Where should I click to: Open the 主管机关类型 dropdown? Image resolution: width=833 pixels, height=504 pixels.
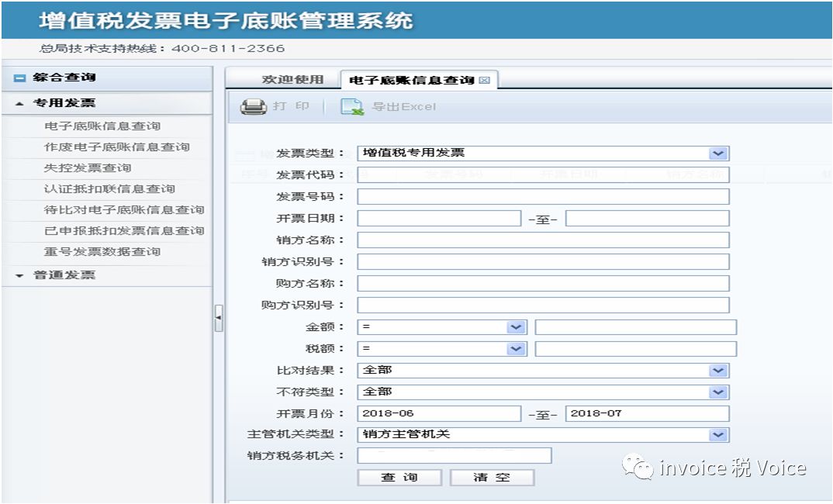point(718,435)
